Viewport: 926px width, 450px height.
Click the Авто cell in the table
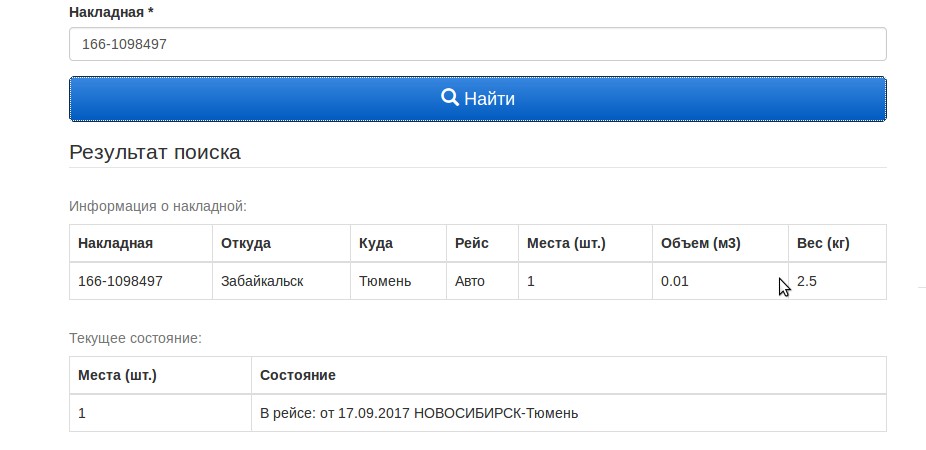(470, 281)
